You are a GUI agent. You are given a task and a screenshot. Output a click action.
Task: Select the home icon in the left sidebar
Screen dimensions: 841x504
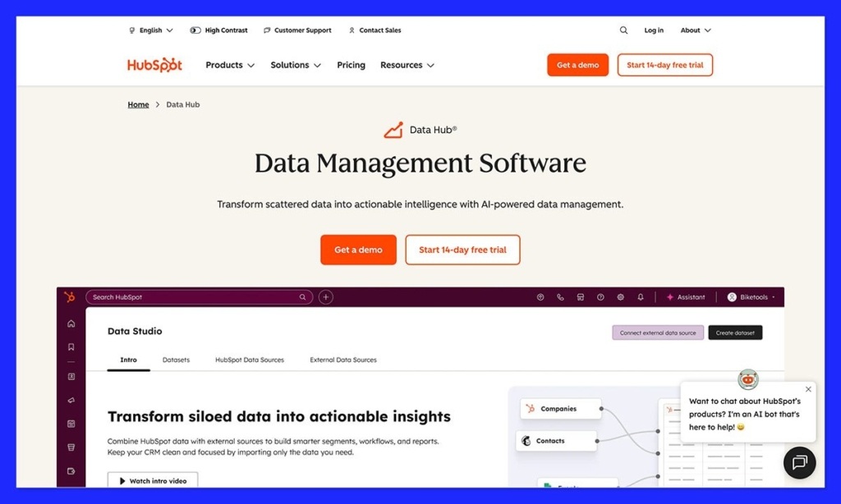click(71, 325)
